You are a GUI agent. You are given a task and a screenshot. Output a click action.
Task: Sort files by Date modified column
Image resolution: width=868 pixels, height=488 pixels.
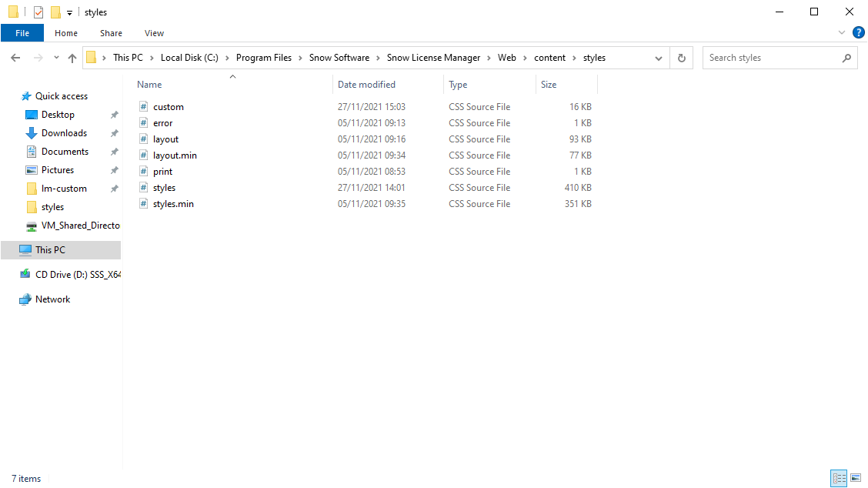(x=366, y=85)
